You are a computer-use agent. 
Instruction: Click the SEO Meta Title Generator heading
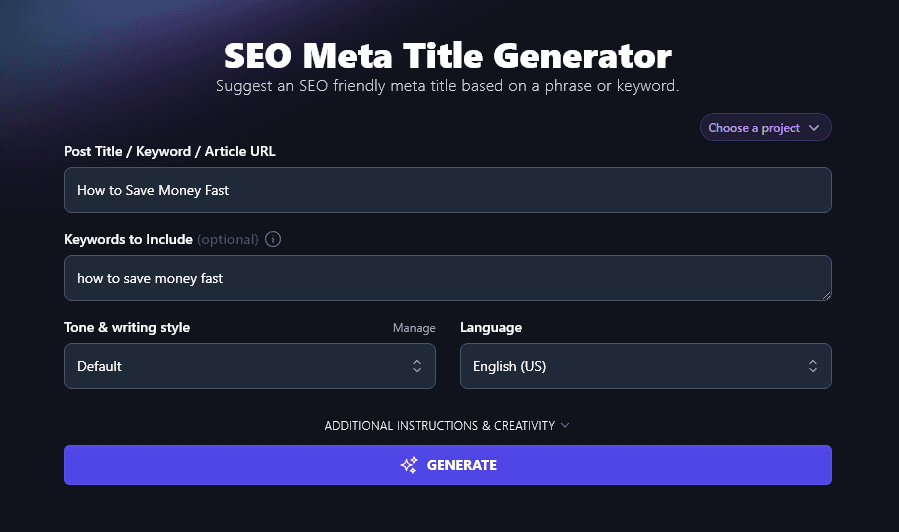coord(448,54)
